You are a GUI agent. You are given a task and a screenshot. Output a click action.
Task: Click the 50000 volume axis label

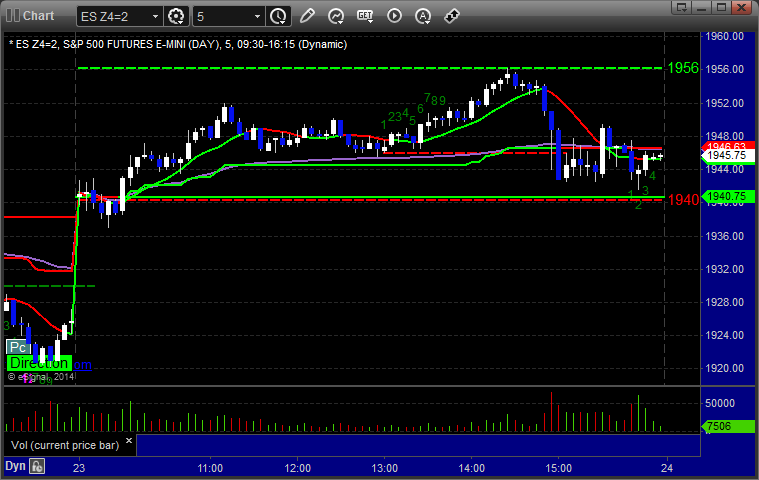coord(720,404)
